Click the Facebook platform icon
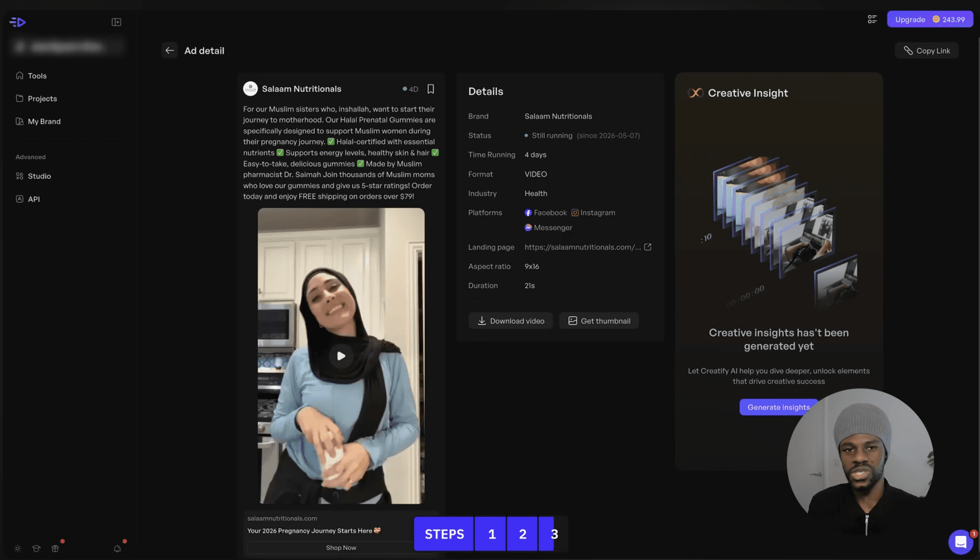980x560 pixels. point(528,213)
